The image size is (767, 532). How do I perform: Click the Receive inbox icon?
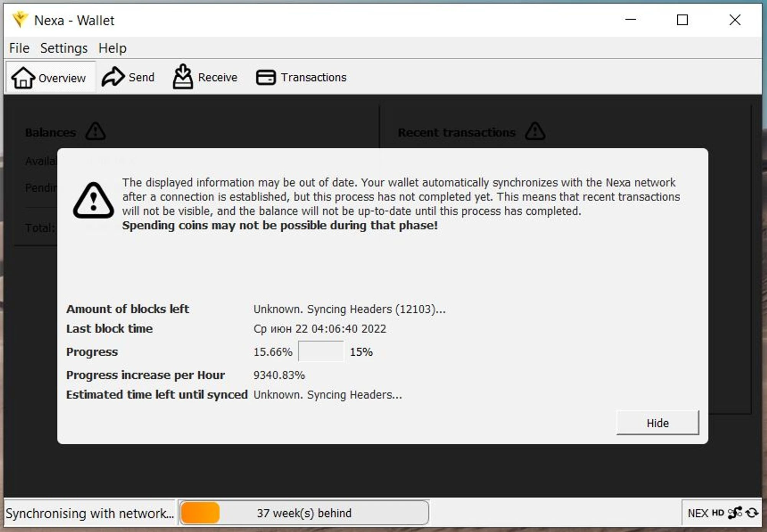183,77
